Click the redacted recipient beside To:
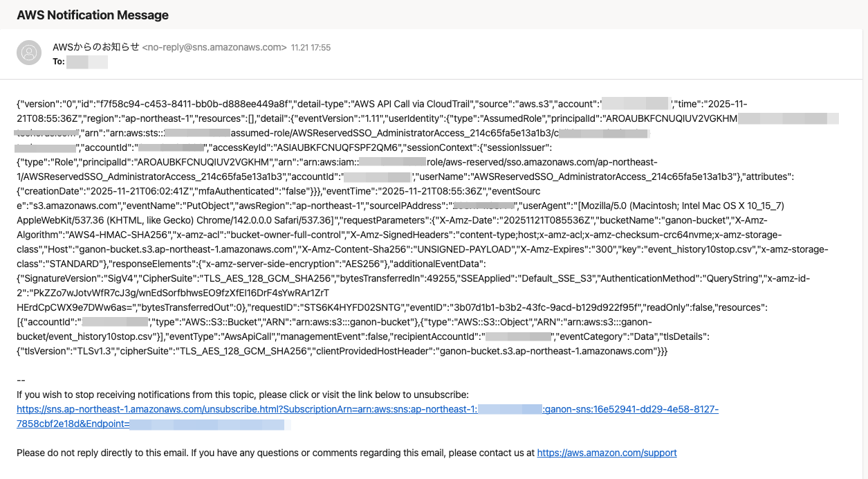 (87, 62)
